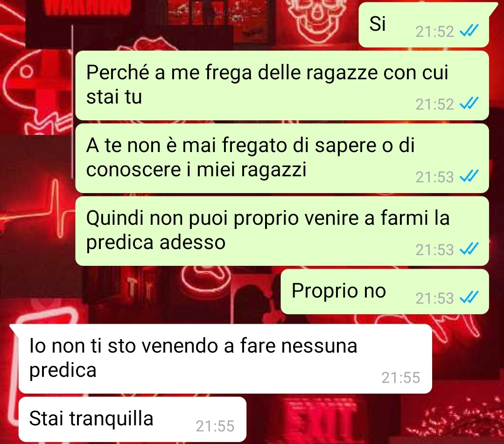Click double-check read receipt on 'Si' message
504x444 pixels.
469,31
